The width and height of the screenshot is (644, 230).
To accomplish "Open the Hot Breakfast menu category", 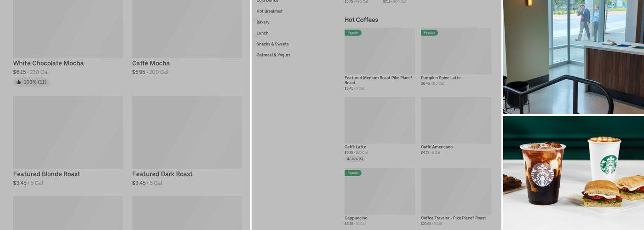I will (270, 11).
